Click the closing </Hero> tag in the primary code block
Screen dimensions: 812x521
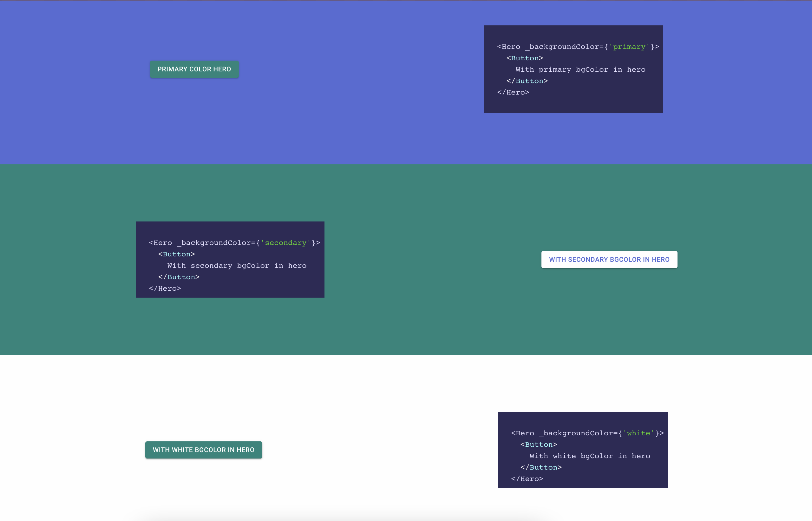[x=513, y=92]
